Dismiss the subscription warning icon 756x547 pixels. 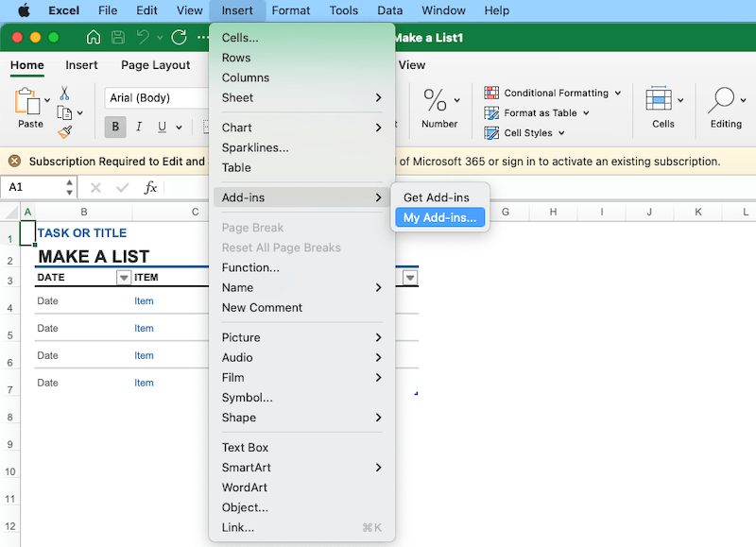click(x=15, y=161)
